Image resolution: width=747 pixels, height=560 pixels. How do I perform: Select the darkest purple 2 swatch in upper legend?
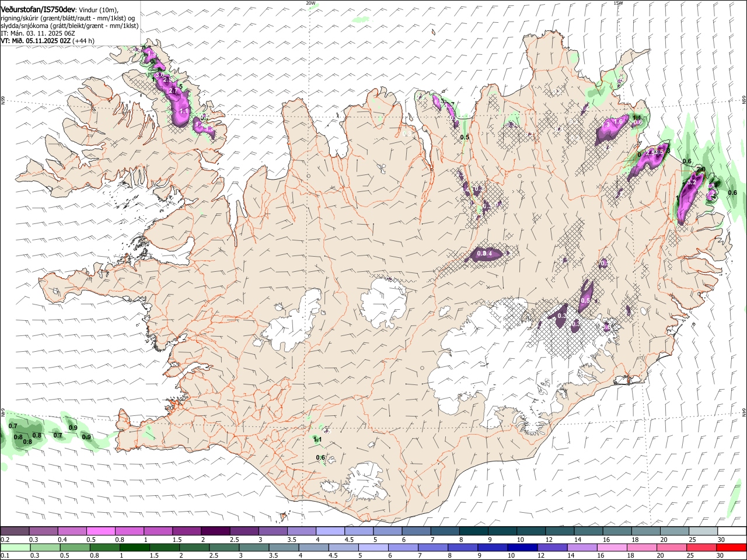coord(215,531)
